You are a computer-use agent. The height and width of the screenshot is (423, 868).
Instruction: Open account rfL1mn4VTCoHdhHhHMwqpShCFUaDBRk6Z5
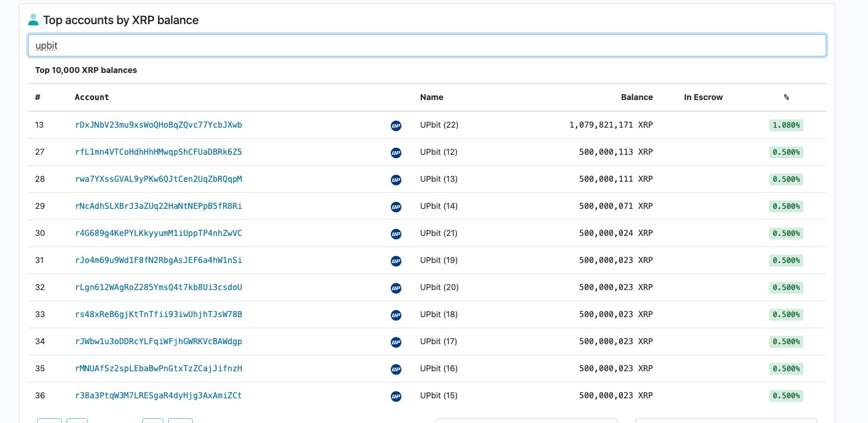(159, 152)
